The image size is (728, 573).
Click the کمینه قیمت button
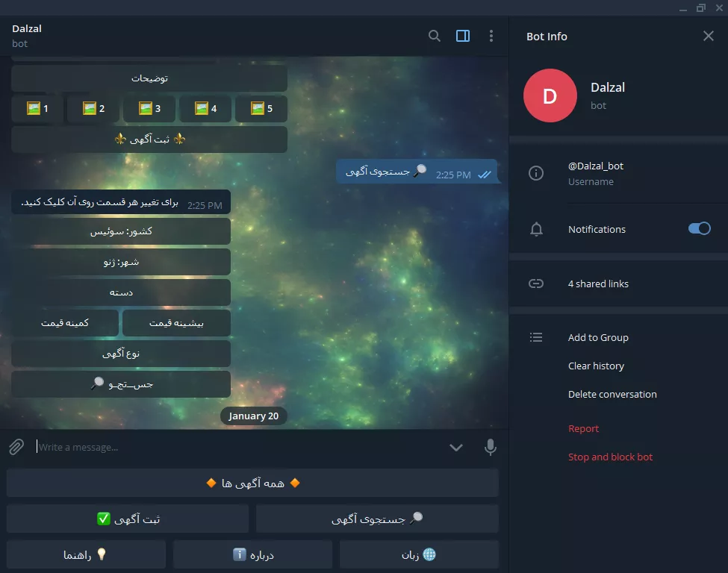[x=65, y=323]
